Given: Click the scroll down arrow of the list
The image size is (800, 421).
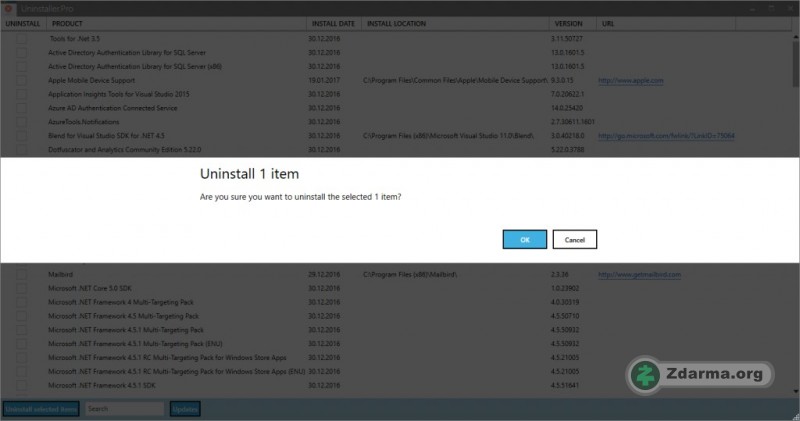Looking at the screenshot, I should [795, 391].
